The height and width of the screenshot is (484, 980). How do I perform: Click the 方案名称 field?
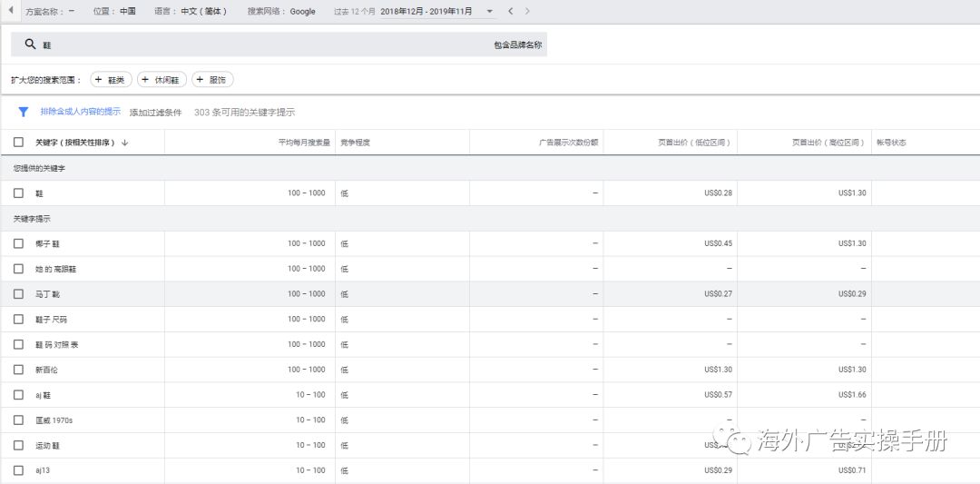coord(50,11)
